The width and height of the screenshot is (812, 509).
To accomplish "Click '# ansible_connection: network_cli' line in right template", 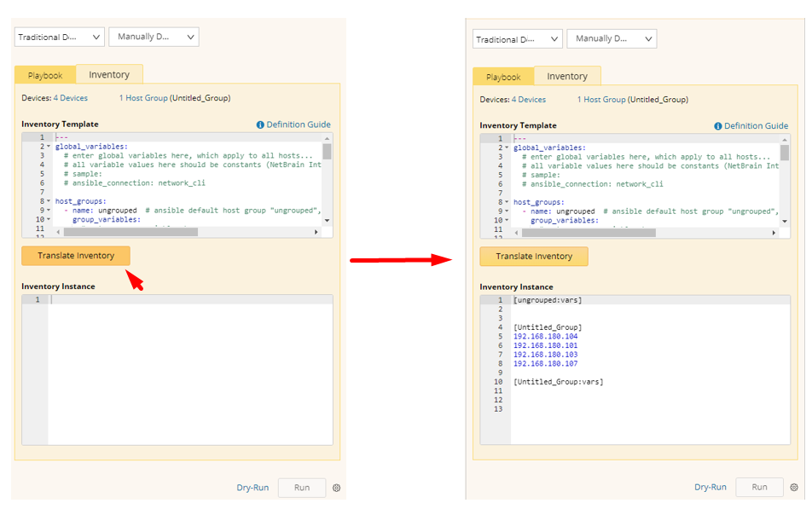I will click(x=593, y=184).
